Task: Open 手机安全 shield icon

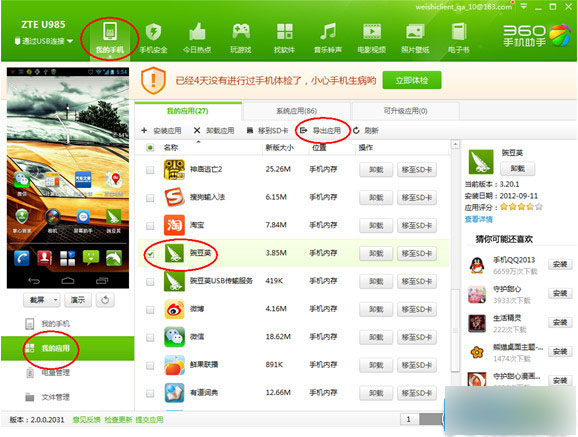Action: 153,38
